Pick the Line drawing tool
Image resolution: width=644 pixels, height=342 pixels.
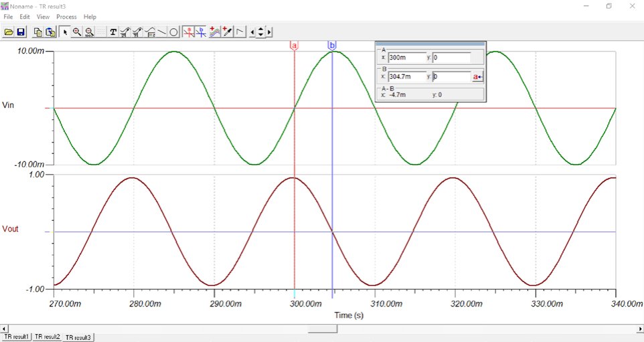pos(162,31)
